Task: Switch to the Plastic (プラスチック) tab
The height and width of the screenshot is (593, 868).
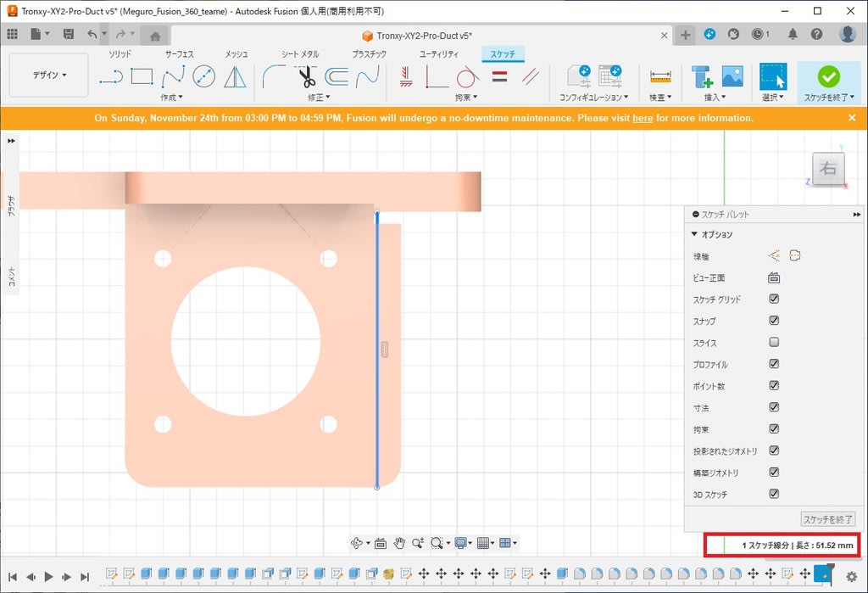Action: click(x=370, y=53)
